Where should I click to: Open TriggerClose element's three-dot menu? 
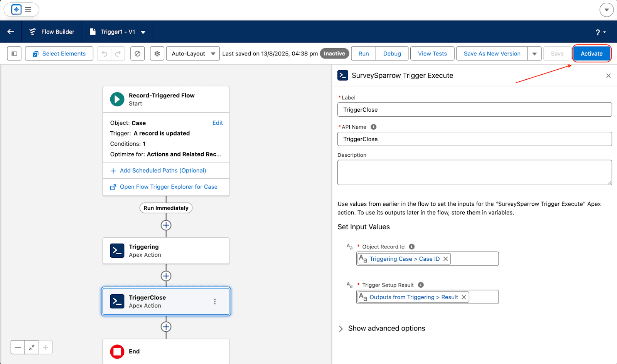[215, 302]
